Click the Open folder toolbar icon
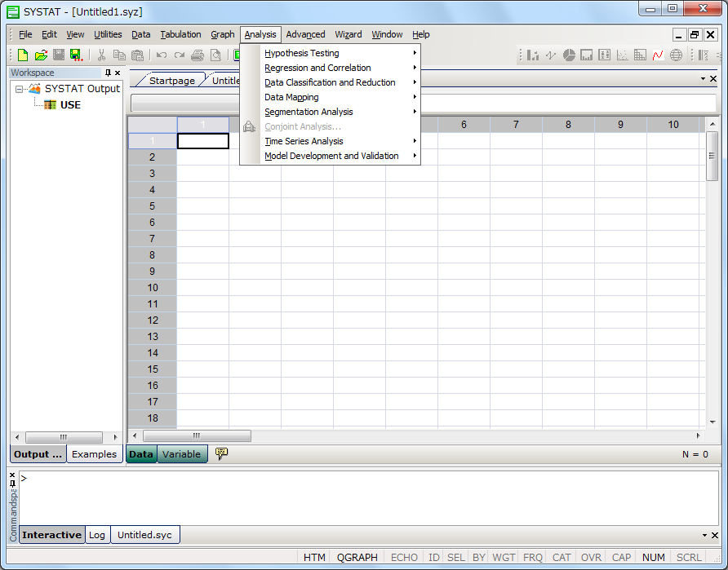Screen dimensions: 728x570 click(x=41, y=55)
